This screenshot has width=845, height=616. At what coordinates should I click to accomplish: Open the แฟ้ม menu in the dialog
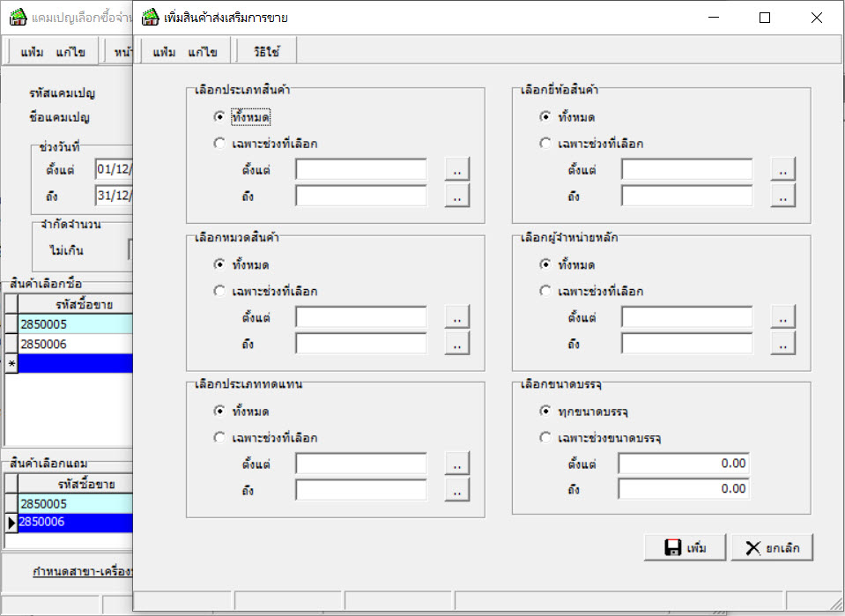[x=164, y=52]
